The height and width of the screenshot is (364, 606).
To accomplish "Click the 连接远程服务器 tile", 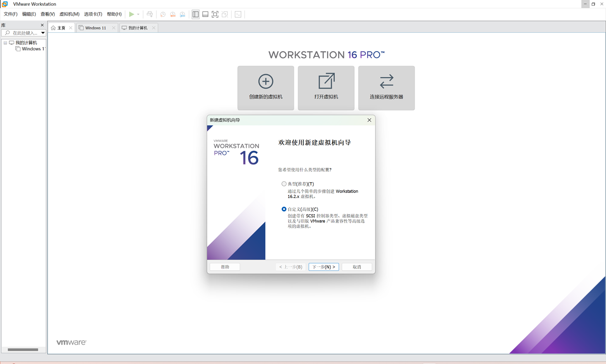I will [x=387, y=88].
